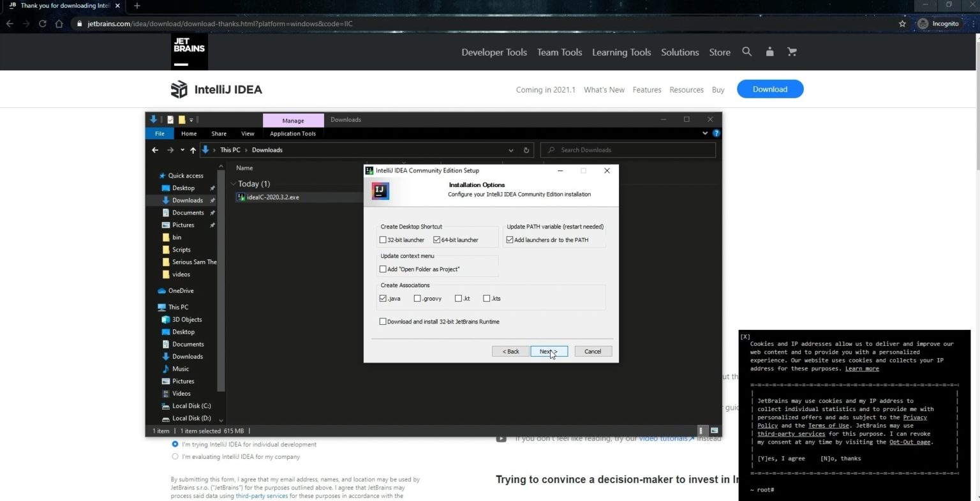980x501 pixels.
Task: Open the JetBrains account icon
Action: [x=769, y=52]
